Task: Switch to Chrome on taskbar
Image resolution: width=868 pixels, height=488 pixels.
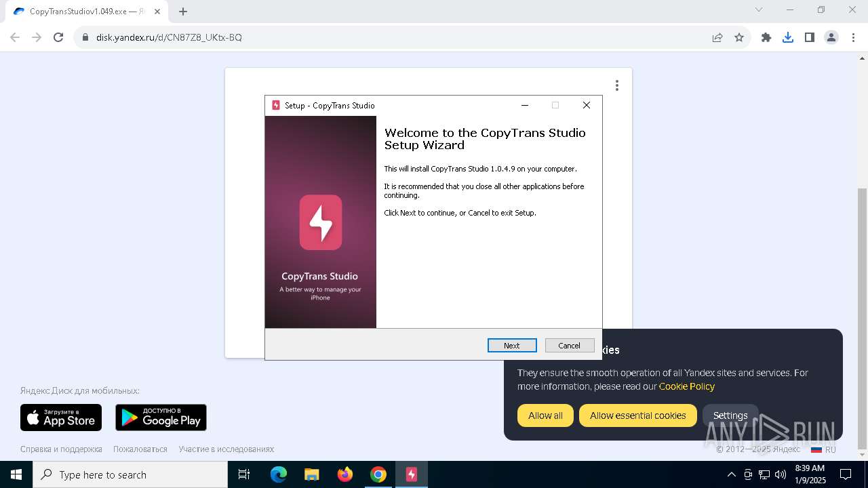Action: [x=378, y=474]
